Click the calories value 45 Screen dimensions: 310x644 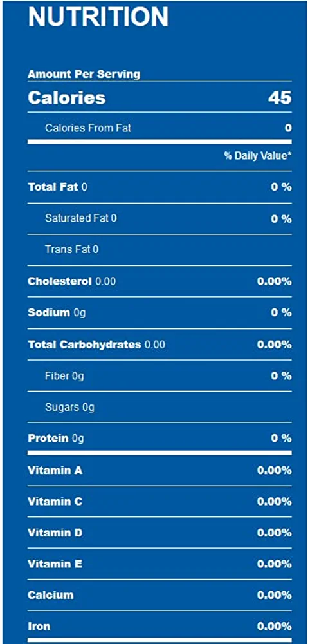click(x=280, y=98)
